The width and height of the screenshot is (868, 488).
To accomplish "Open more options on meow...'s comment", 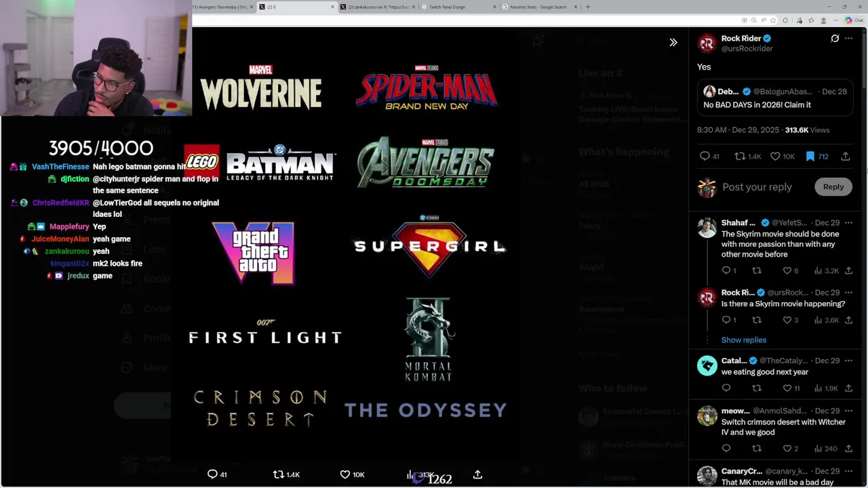I will pos(848,411).
